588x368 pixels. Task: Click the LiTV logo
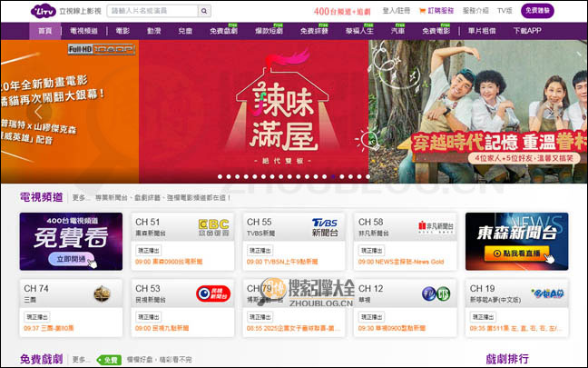coord(44,11)
